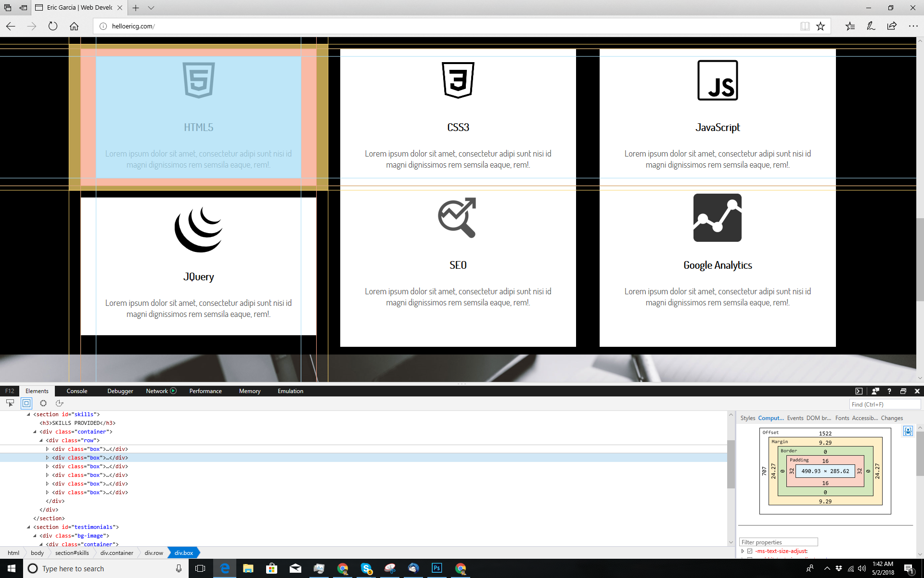This screenshot has height=578, width=924.
Task: Click the Find (Ctrl+F) search field
Action: click(x=885, y=404)
